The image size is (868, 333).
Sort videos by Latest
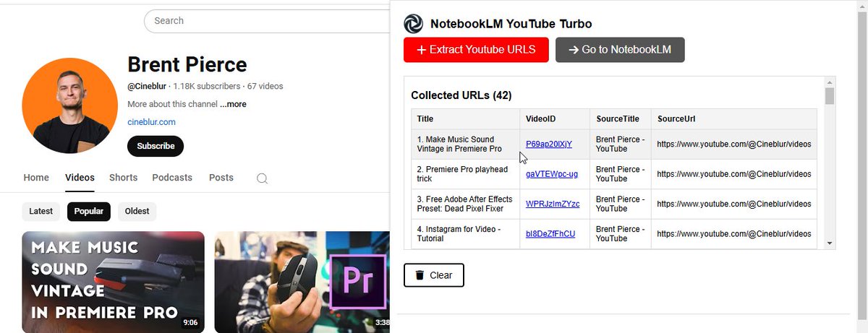[x=41, y=212]
